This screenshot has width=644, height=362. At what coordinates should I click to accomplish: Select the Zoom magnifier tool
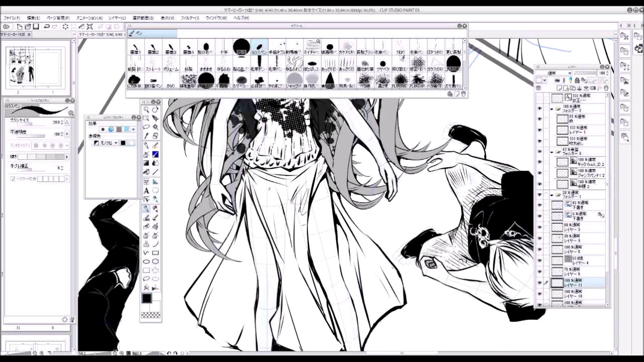coord(146,110)
